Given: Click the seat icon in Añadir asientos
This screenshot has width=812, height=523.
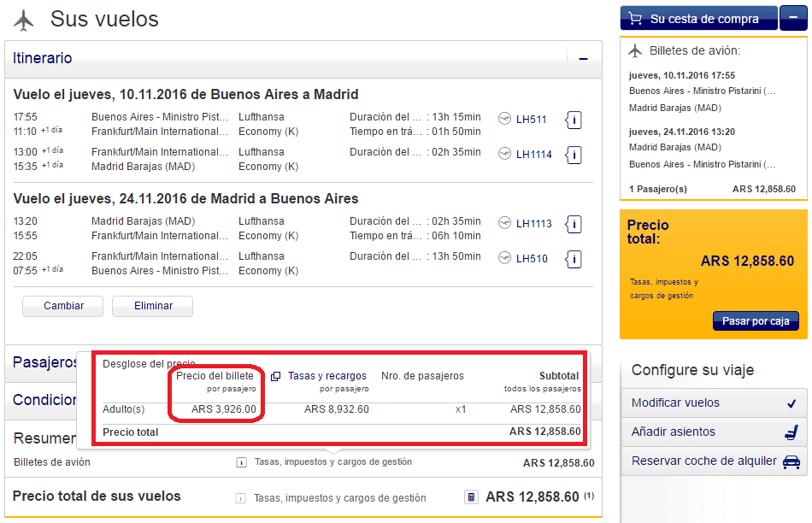Looking at the screenshot, I should (x=791, y=432).
